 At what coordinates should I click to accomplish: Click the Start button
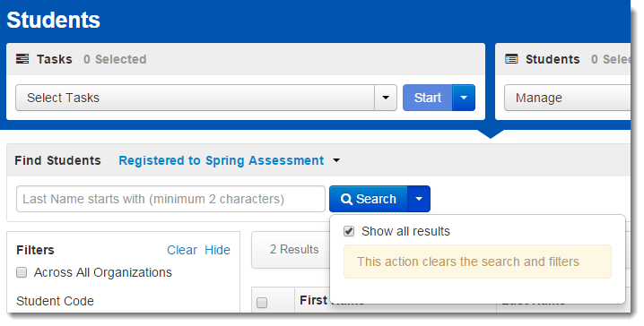[x=428, y=98]
